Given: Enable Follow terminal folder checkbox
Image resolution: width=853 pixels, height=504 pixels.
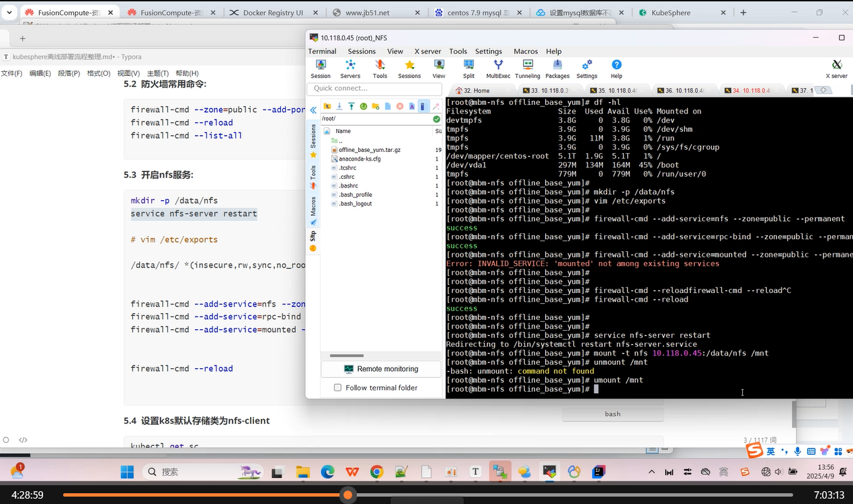Looking at the screenshot, I should click(x=337, y=388).
